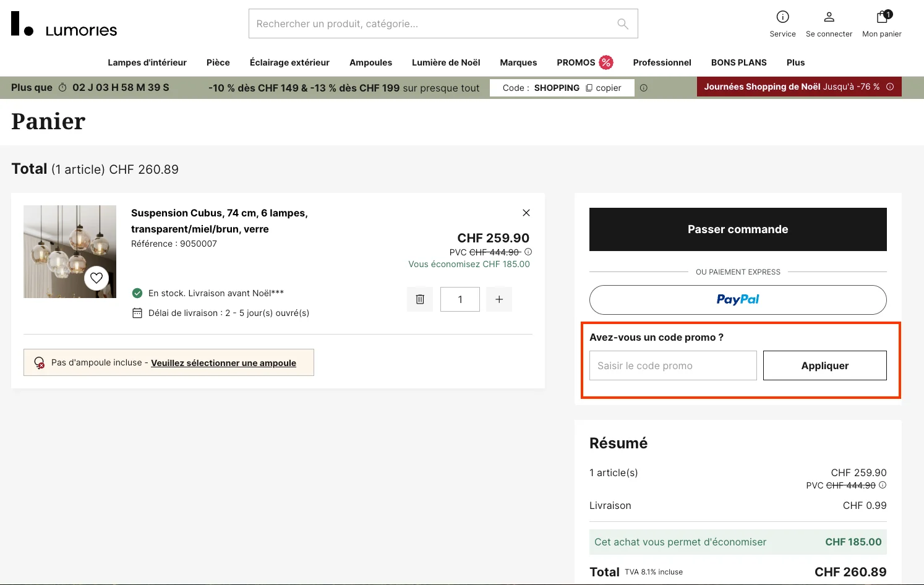The width and height of the screenshot is (924, 585).
Task: Add the Suspension Cubus to favorites via heart icon
Action: [x=96, y=278]
